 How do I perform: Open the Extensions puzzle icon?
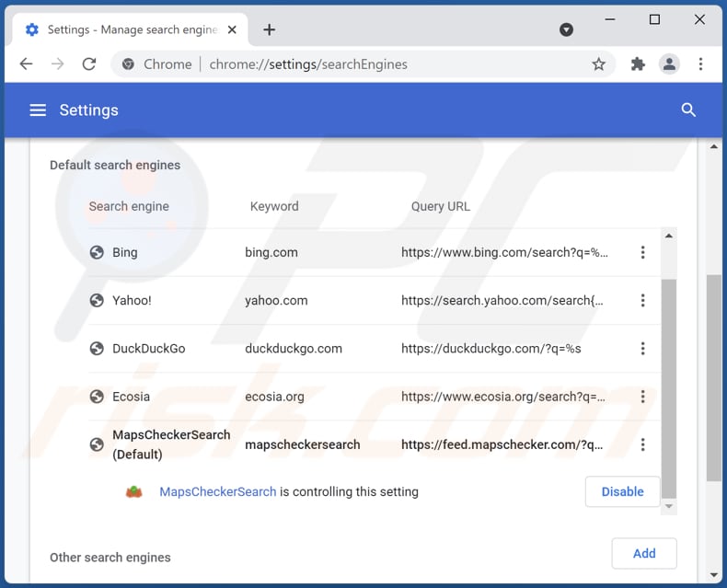pyautogui.click(x=638, y=64)
